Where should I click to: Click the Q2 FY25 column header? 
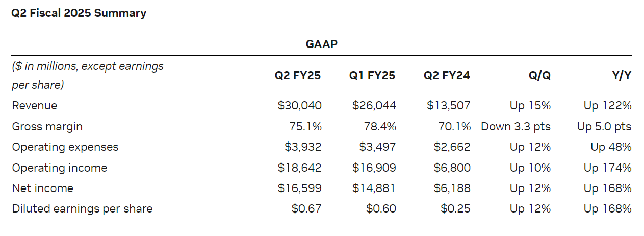[298, 76]
